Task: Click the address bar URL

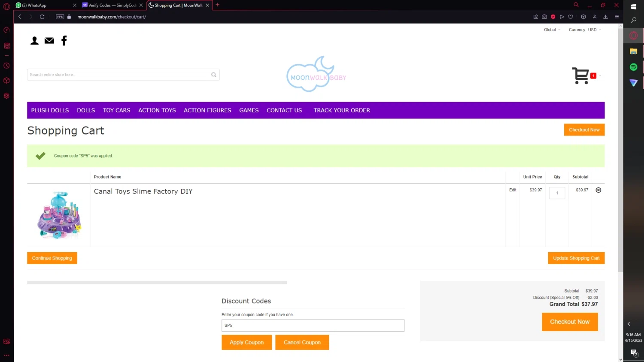Action: [x=112, y=17]
